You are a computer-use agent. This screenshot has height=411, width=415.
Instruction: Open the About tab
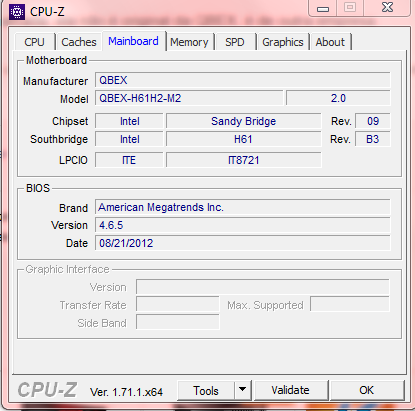330,42
